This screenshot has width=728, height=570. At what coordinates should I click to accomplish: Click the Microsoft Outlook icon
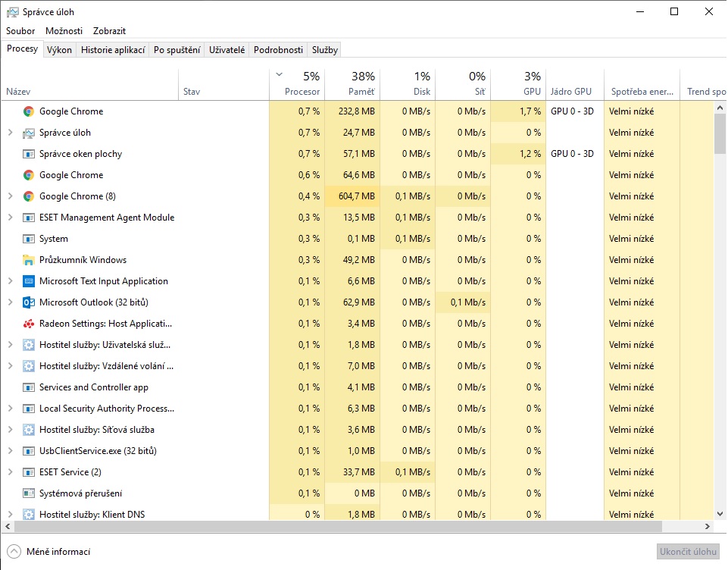click(x=29, y=302)
